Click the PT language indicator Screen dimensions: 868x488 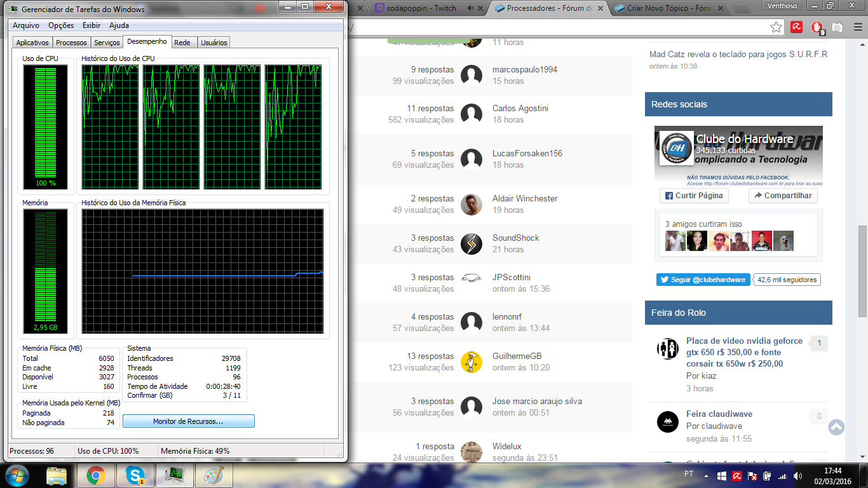[x=689, y=475]
